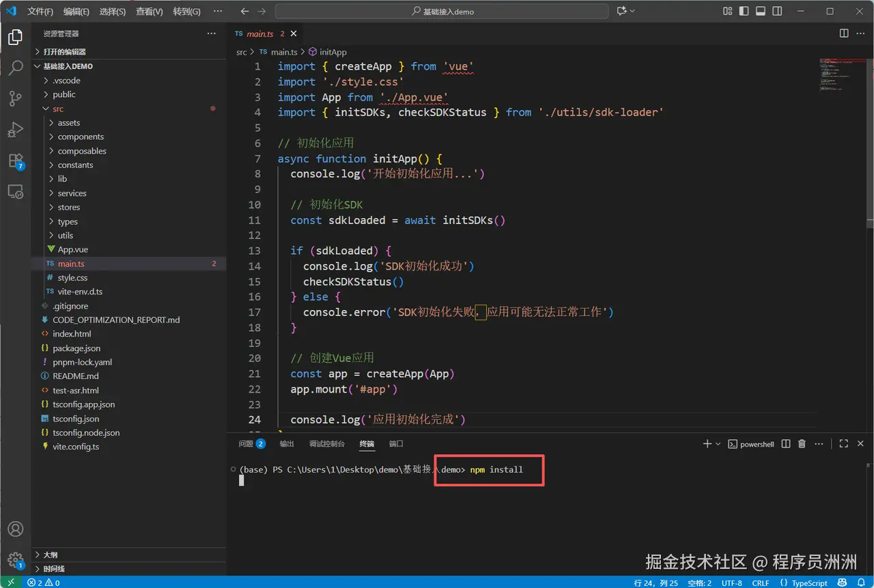This screenshot has width=874, height=588.
Task: Open the 文件(F) menu
Action: [x=40, y=12]
